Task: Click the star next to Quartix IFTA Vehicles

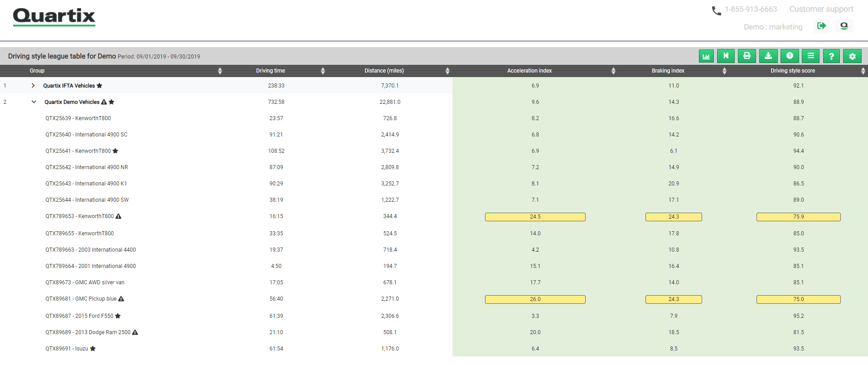Action: [x=100, y=86]
